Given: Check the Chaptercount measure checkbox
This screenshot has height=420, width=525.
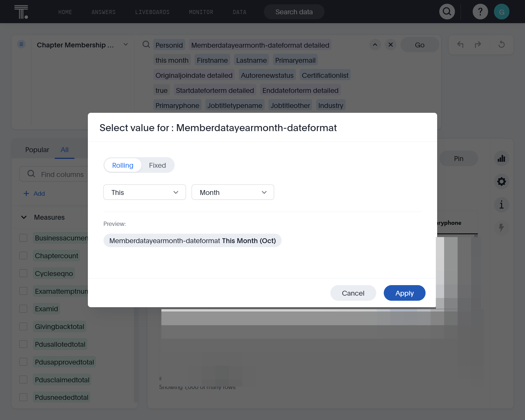Looking at the screenshot, I should click(23, 255).
